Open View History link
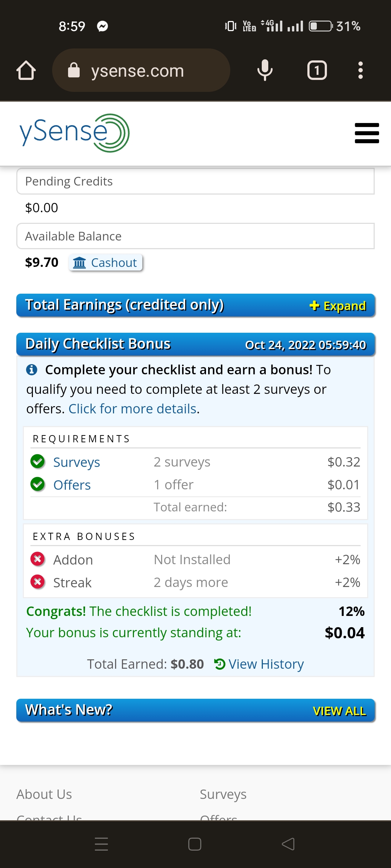The height and width of the screenshot is (868, 391). coord(259,664)
